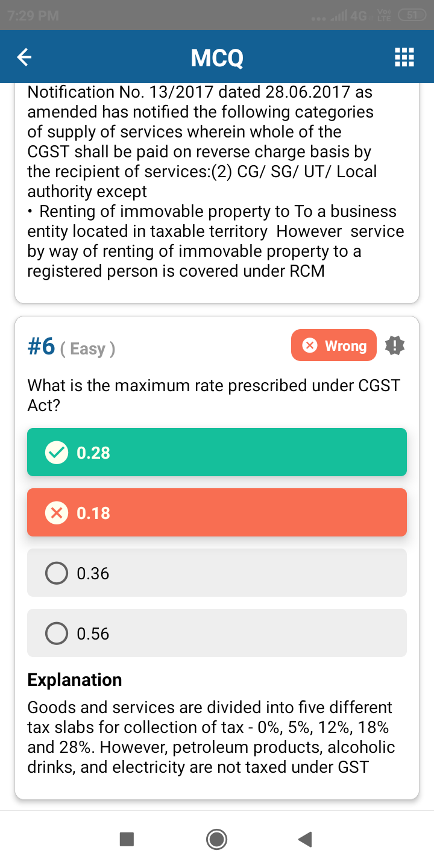Choose the 0.18 answer option
The image size is (434, 868).
pos(217,513)
